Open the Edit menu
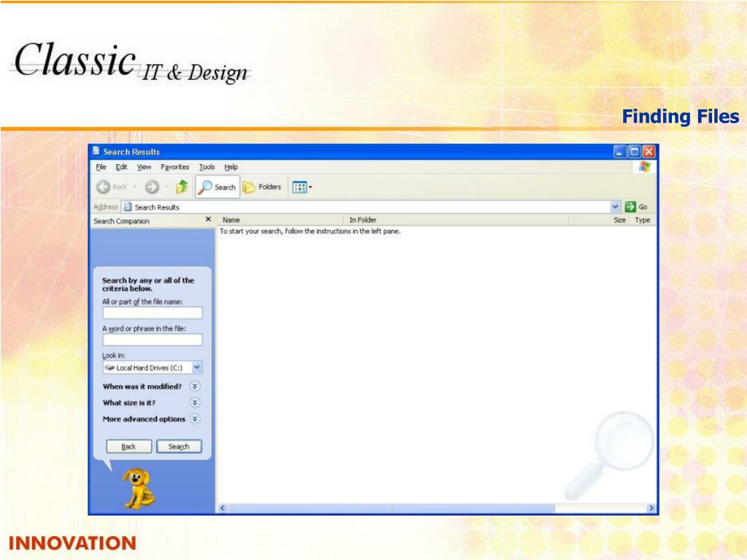 pos(122,167)
